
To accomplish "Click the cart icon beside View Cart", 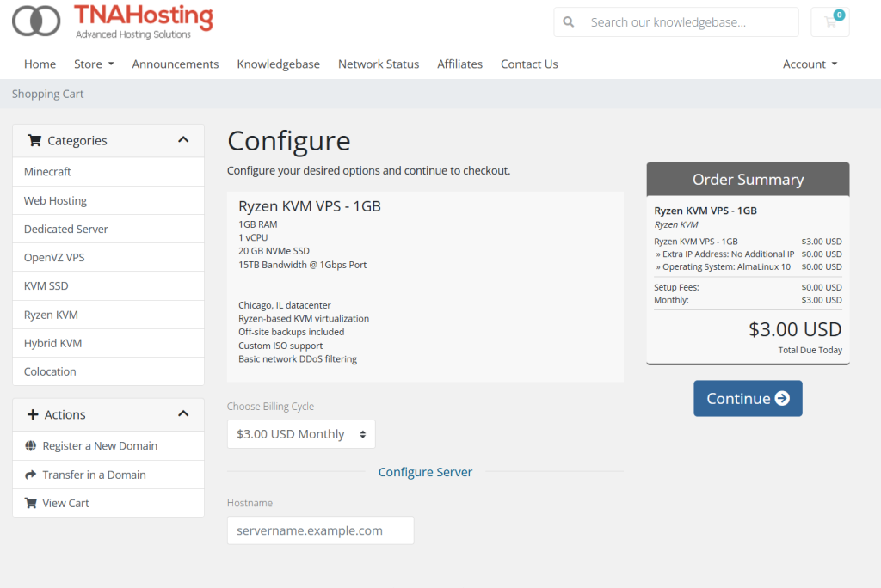I will (x=31, y=503).
